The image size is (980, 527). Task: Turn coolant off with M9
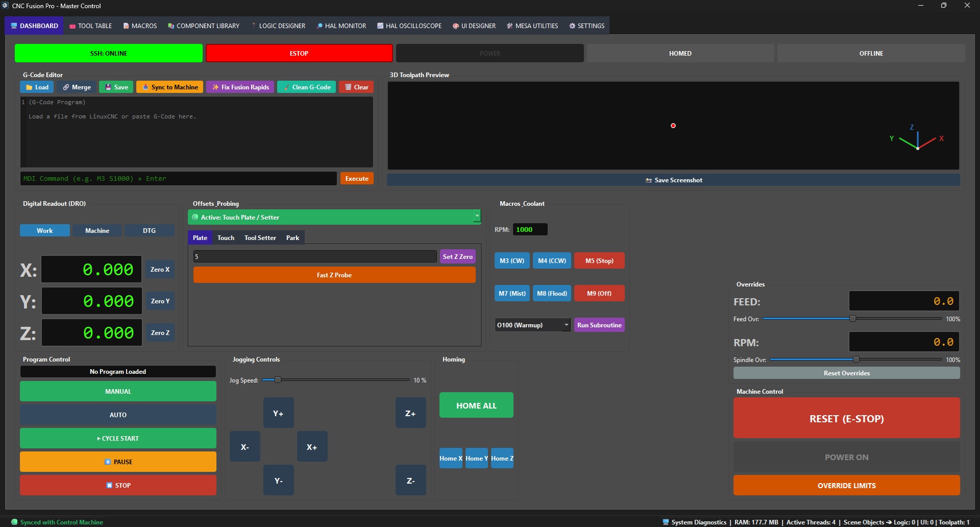click(599, 294)
